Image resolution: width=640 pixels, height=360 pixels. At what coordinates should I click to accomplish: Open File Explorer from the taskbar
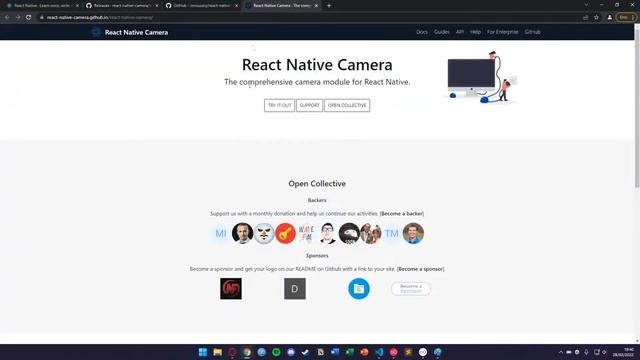[x=218, y=352]
